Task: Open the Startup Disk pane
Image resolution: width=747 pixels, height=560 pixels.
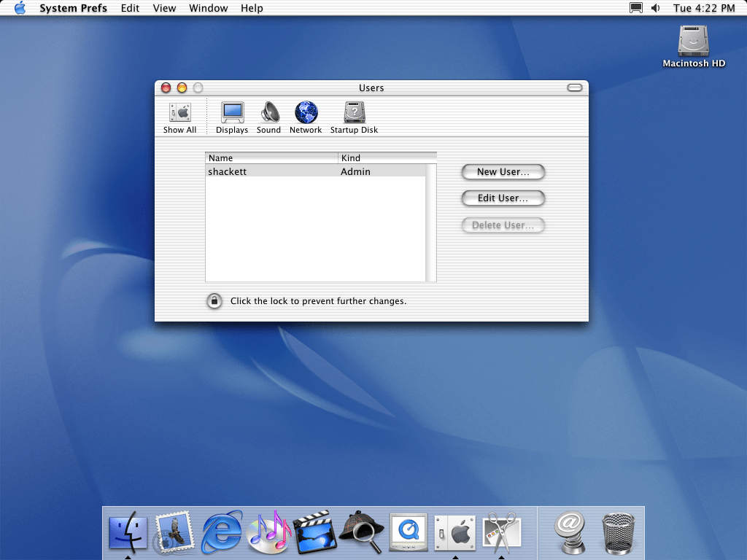Action: click(354, 117)
